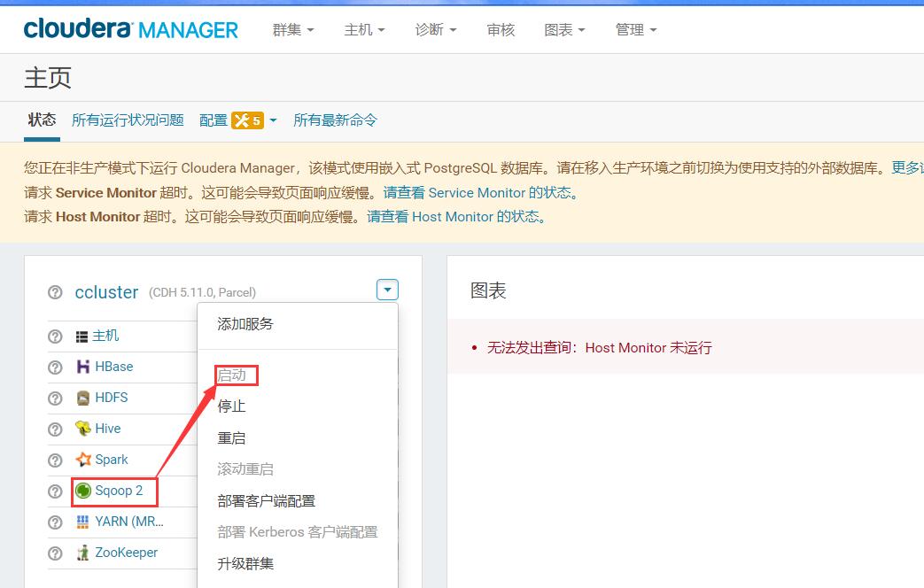Open the HDFS service link
The image size is (924, 588).
(x=112, y=398)
